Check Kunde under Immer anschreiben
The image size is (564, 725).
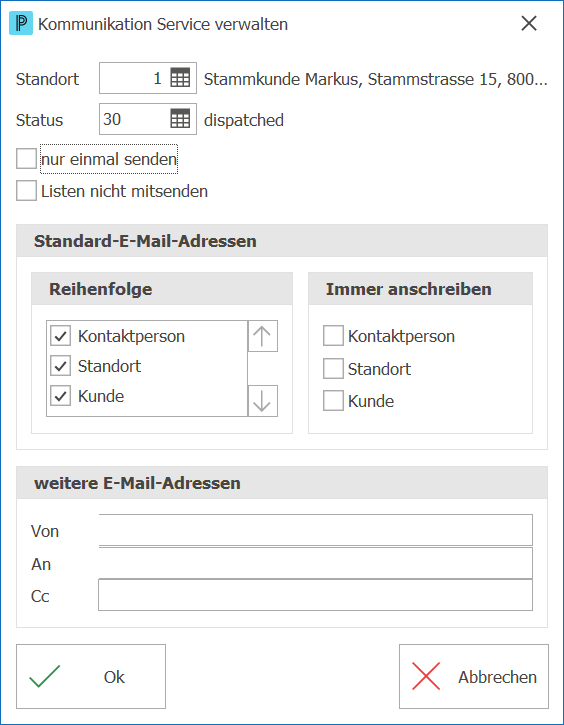pos(333,401)
